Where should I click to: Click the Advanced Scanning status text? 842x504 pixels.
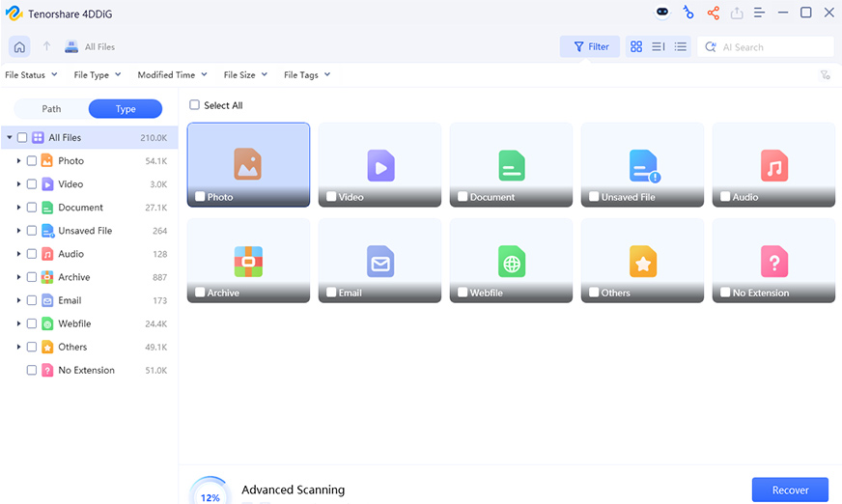coord(294,490)
